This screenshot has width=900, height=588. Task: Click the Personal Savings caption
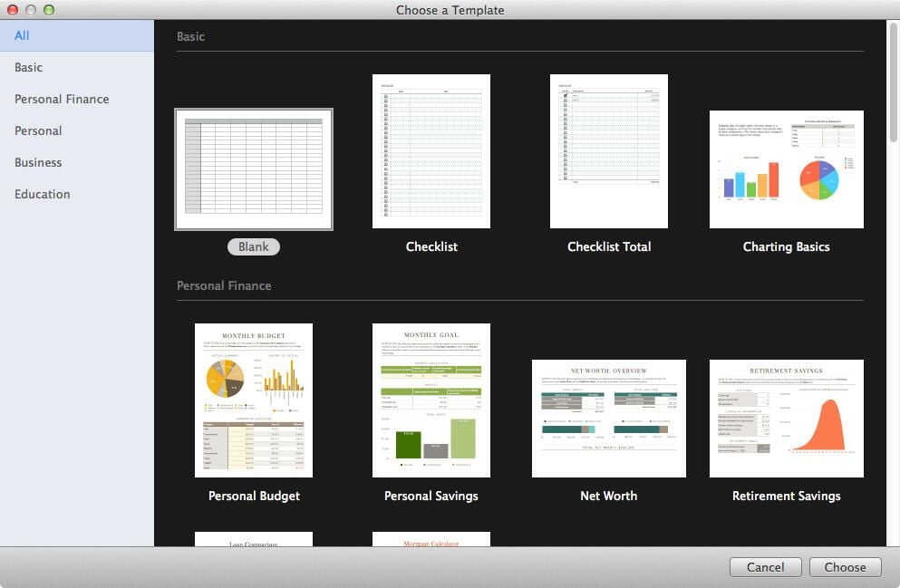[431, 496]
